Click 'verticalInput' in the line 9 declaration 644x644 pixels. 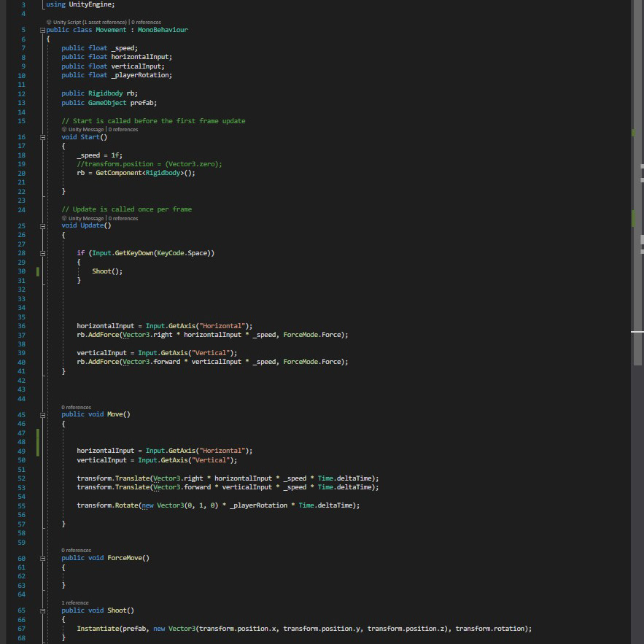pyautogui.click(x=136, y=66)
